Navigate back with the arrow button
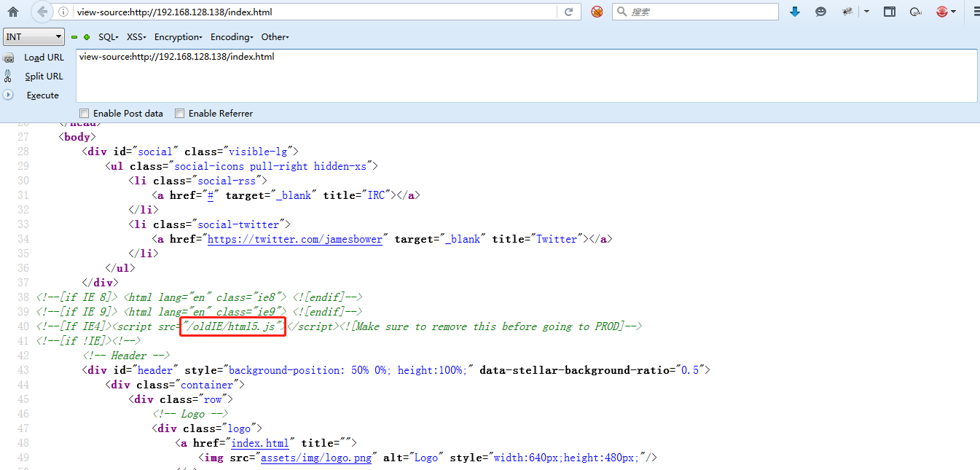The width and height of the screenshot is (980, 470). (42, 12)
